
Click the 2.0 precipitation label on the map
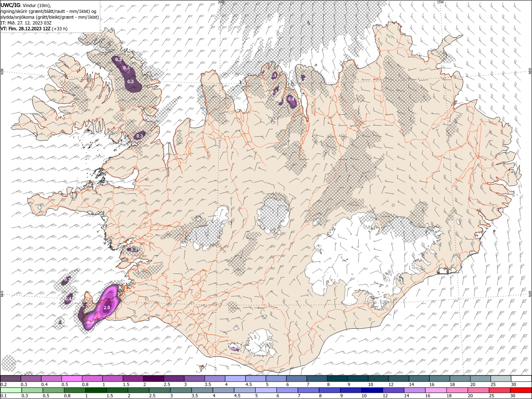[107, 308]
